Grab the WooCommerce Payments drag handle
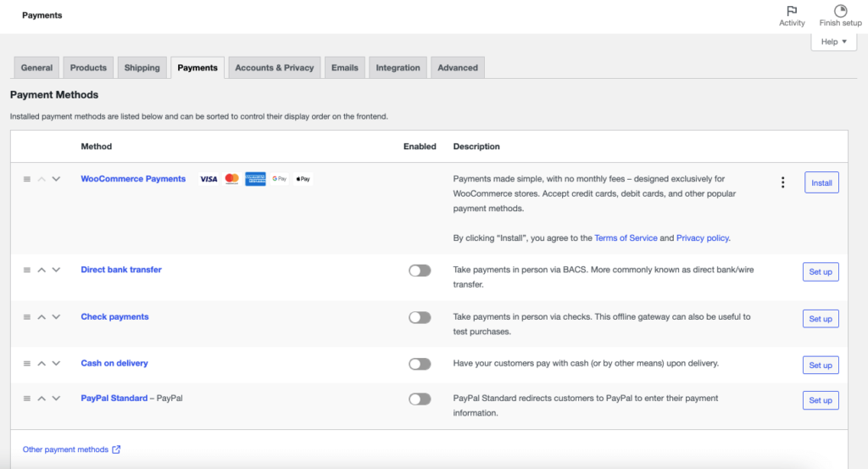This screenshot has height=469, width=868. 26,179
